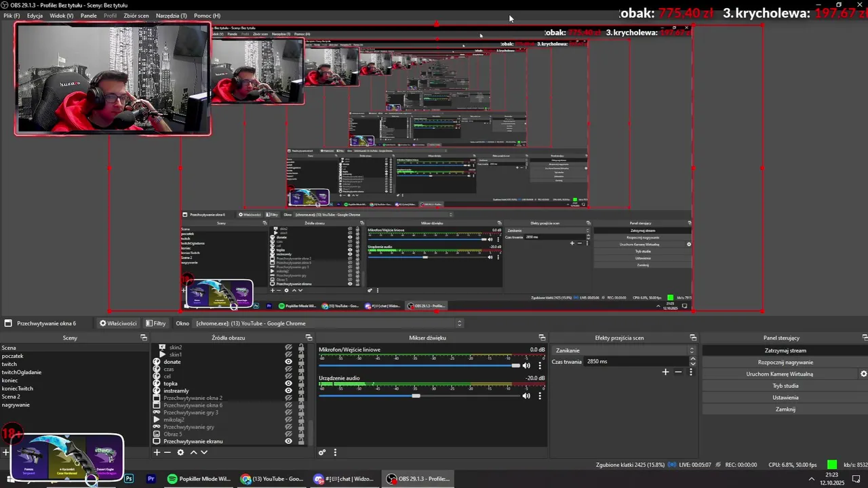Show the czas source
The width and height of the screenshot is (868, 488).
pyautogui.click(x=288, y=369)
